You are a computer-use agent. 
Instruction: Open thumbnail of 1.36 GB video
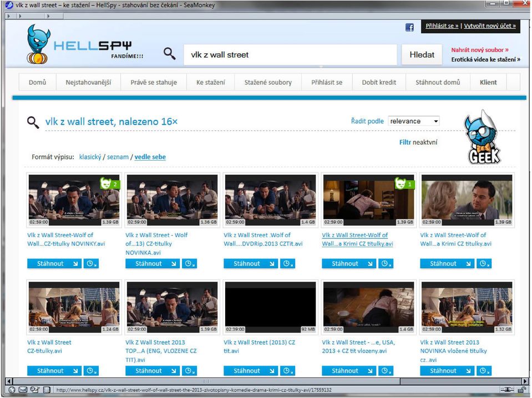click(x=172, y=200)
